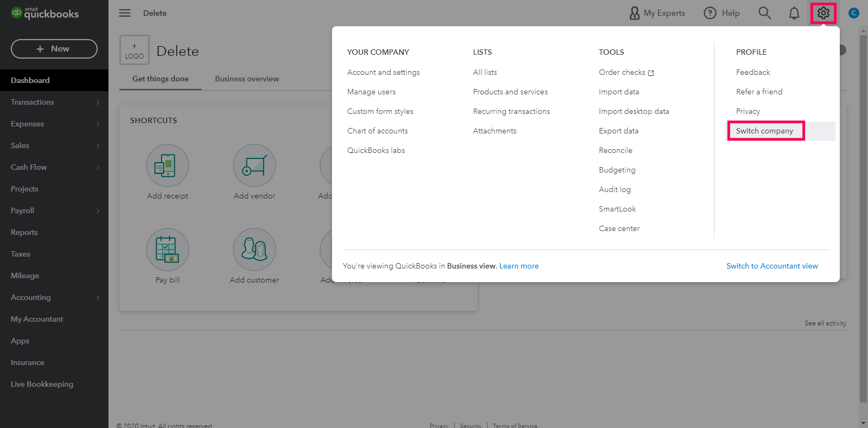Open All lists
The width and height of the screenshot is (868, 428).
pyautogui.click(x=485, y=72)
